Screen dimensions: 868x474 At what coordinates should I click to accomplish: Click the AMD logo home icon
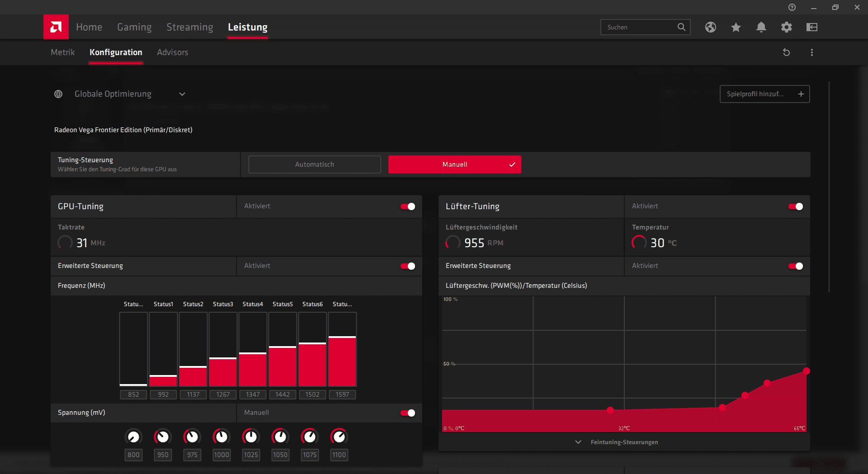coord(56,27)
